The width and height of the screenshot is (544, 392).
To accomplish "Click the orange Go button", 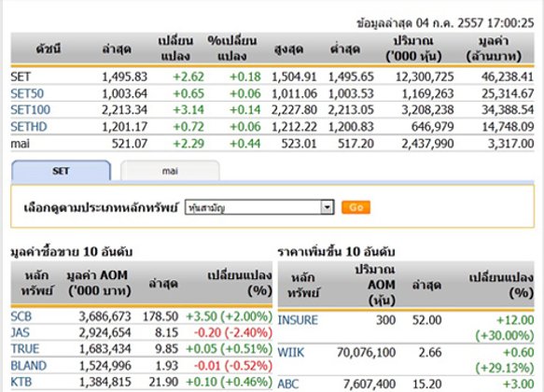I will (x=356, y=207).
